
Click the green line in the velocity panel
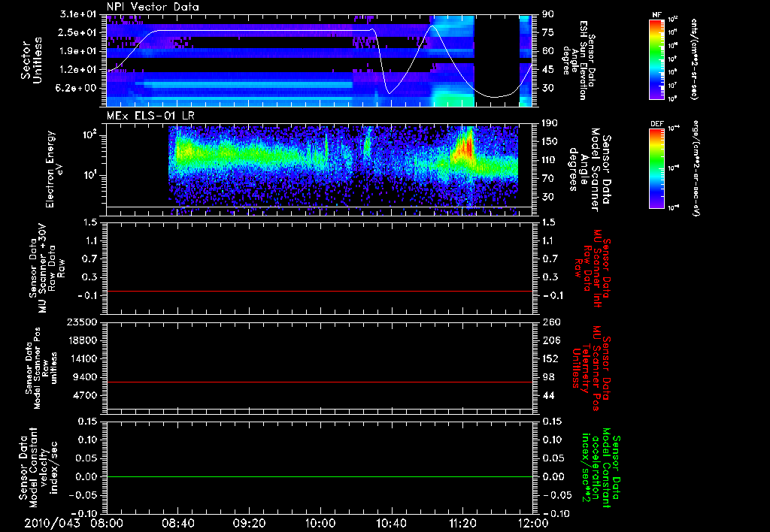click(319, 476)
